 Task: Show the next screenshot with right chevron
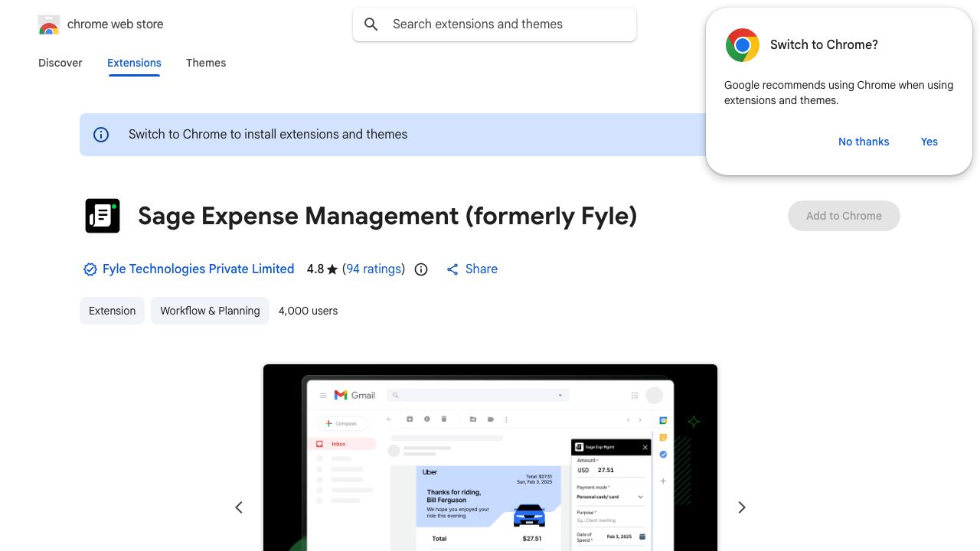(741, 507)
